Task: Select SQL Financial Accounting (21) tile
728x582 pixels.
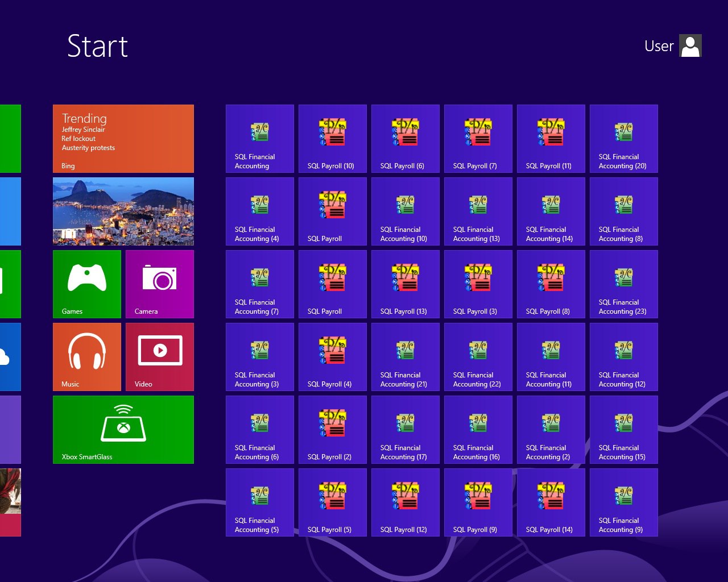Action: (406, 357)
